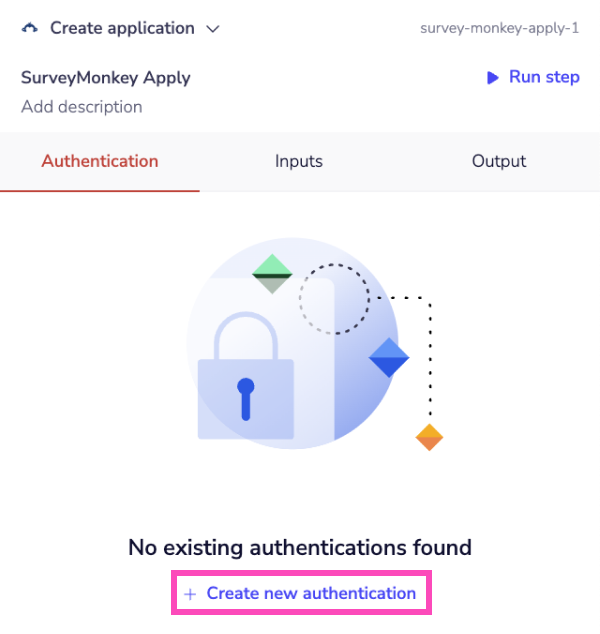
Task: Edit the SurveyMonkey Apply step title
Action: pyautogui.click(x=105, y=77)
